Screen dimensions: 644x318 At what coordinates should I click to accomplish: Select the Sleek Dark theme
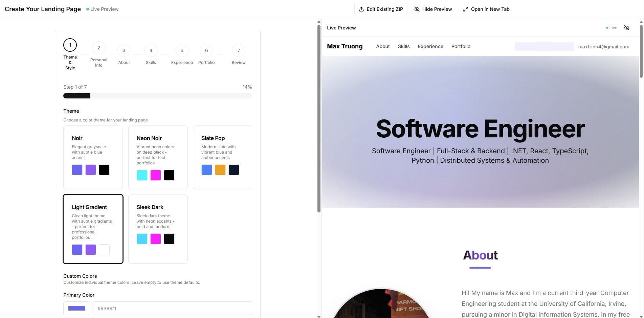coord(158,229)
